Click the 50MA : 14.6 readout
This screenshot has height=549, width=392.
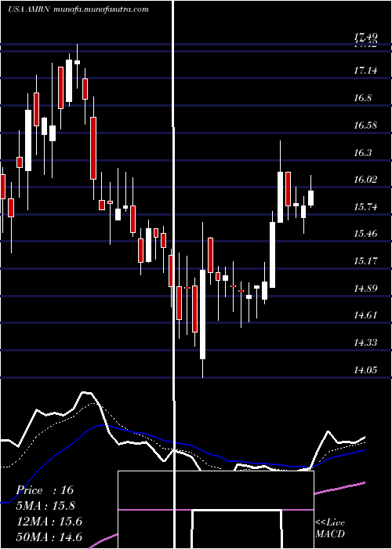point(49,537)
